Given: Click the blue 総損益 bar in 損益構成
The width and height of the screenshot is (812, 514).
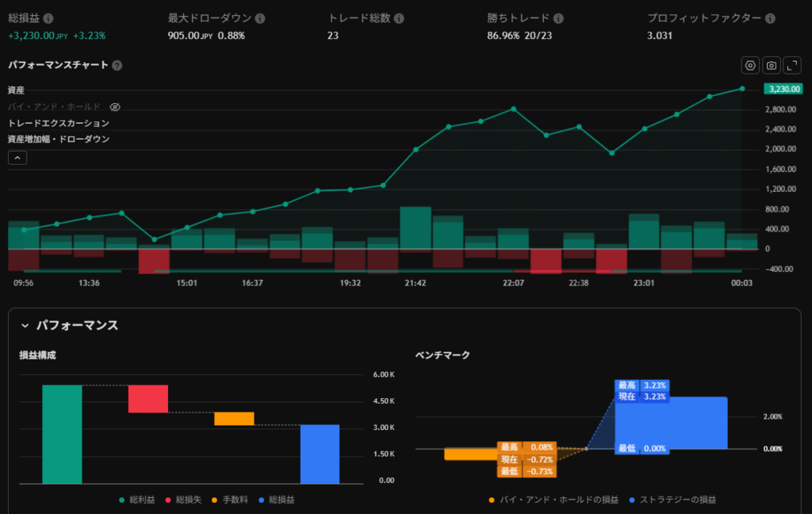Looking at the screenshot, I should (x=320, y=454).
